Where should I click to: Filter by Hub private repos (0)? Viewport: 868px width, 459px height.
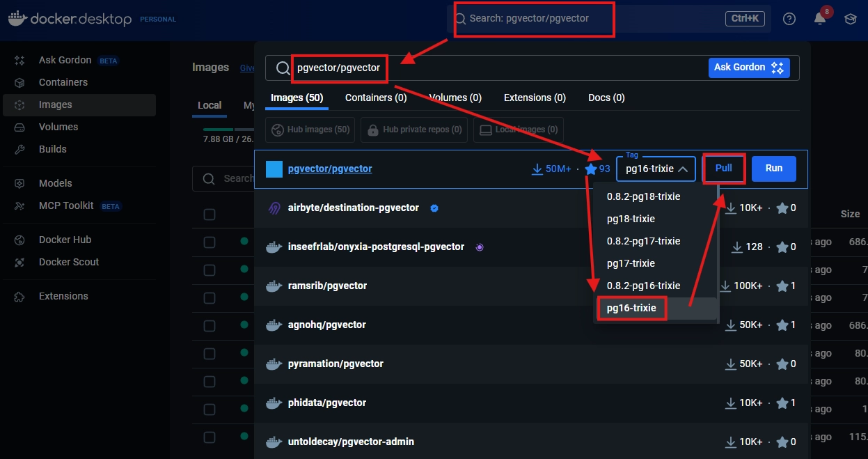[414, 130]
